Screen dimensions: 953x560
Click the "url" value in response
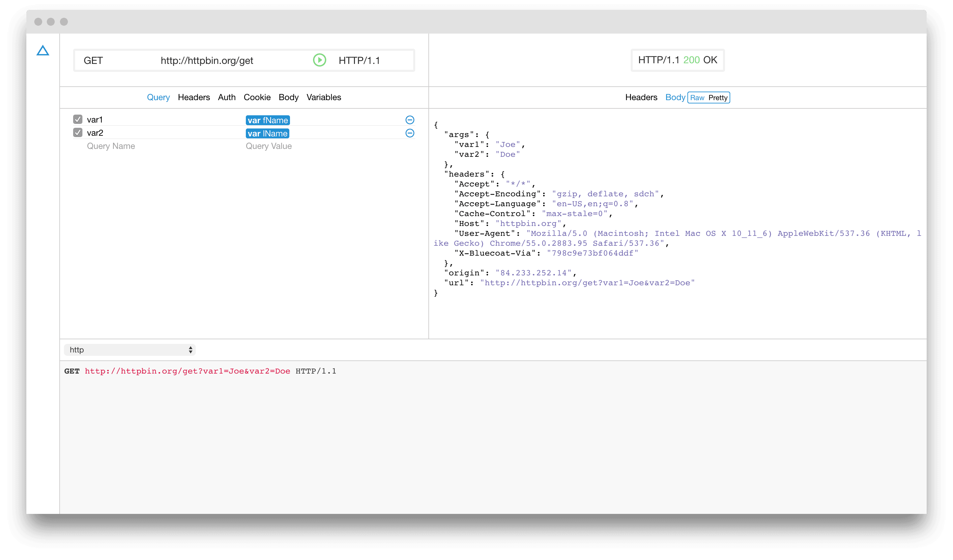[x=587, y=282]
